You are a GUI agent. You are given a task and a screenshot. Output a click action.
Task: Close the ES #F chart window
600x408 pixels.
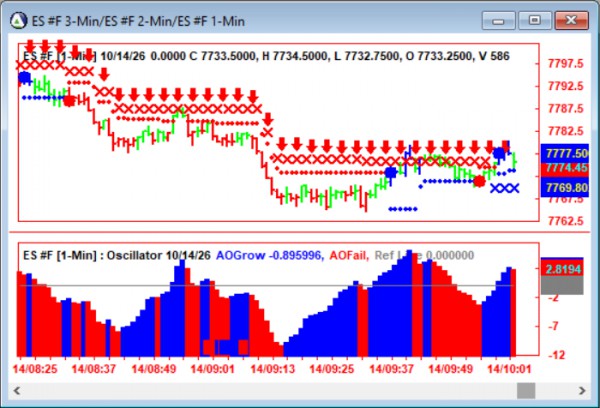coord(571,20)
